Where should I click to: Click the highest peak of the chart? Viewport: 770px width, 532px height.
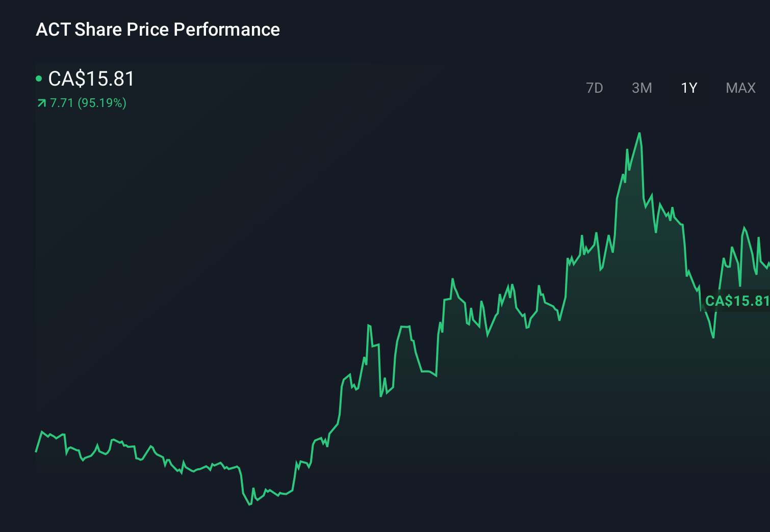point(640,132)
